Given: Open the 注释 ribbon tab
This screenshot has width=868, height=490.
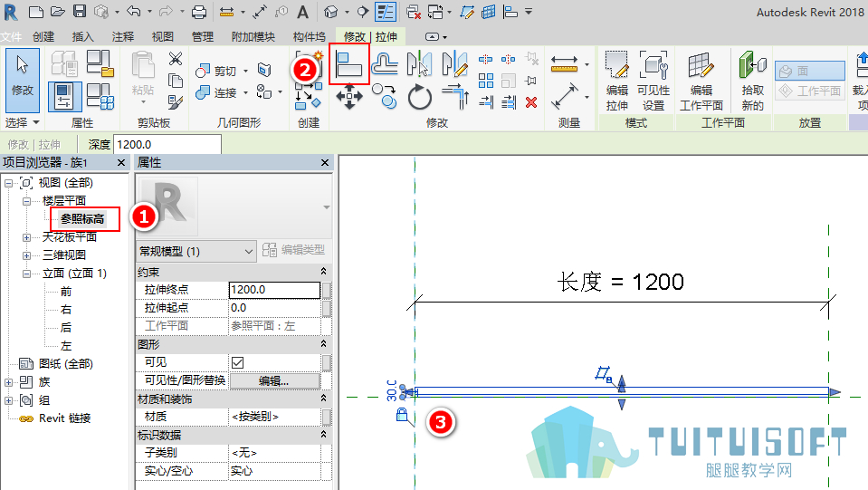Looking at the screenshot, I should tap(123, 36).
